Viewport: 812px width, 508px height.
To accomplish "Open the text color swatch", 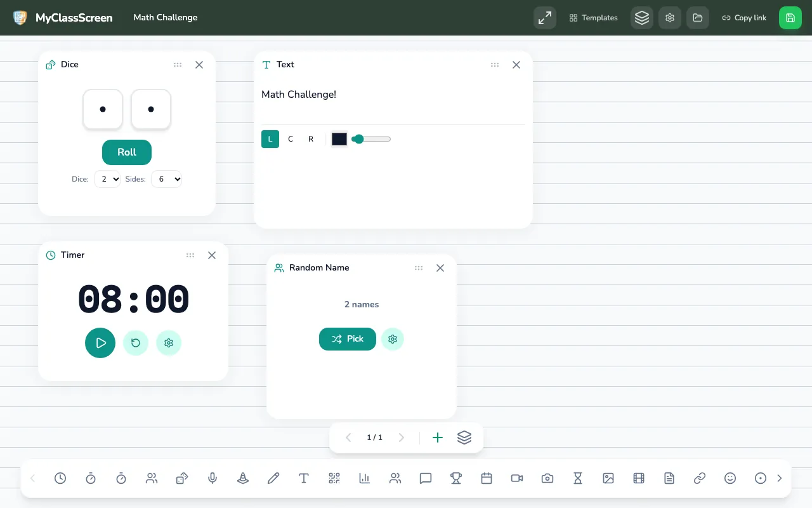I will tap(339, 139).
